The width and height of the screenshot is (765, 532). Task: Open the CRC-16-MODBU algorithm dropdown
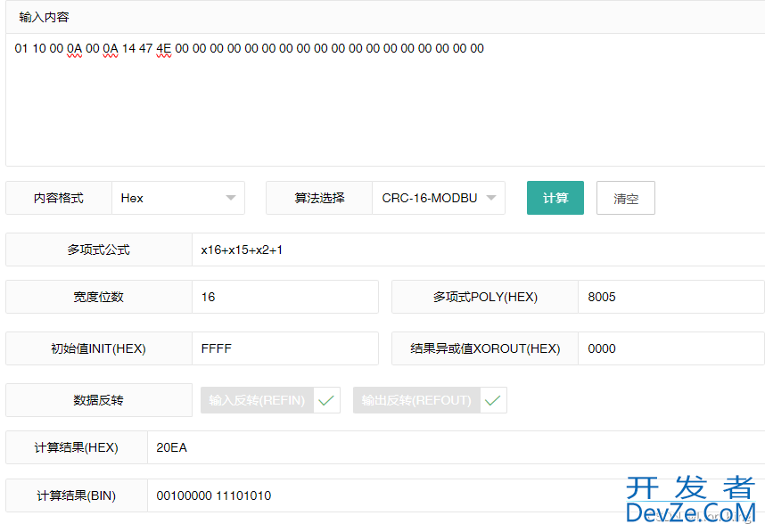click(438, 198)
